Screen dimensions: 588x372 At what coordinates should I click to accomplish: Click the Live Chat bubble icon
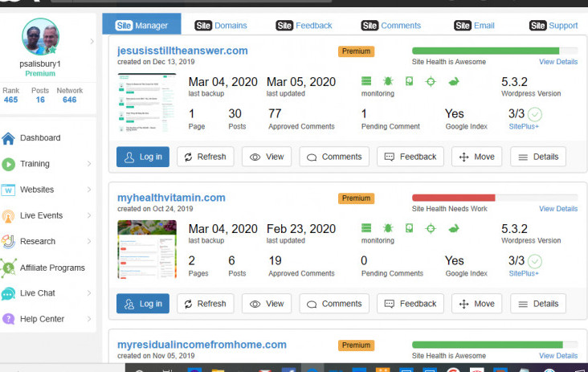pos(8,293)
